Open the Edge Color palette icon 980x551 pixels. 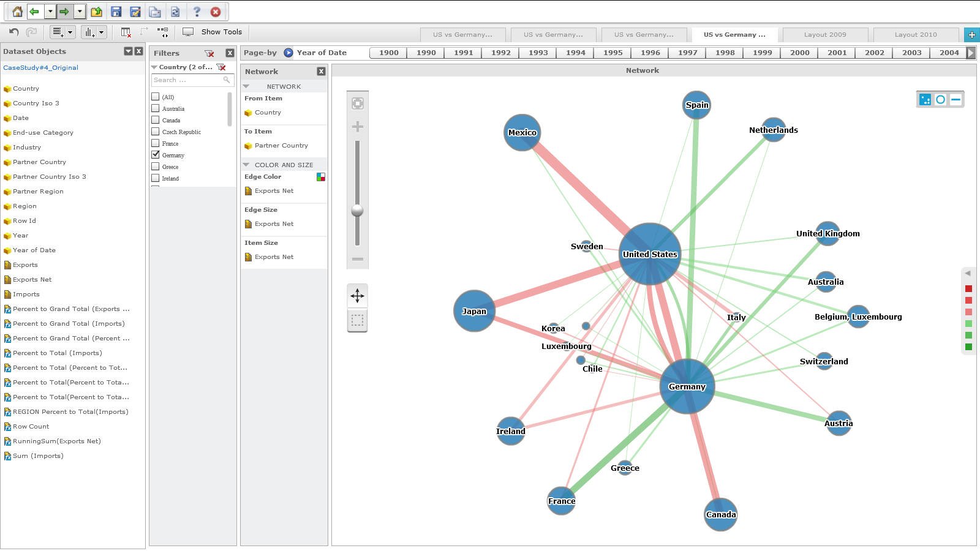pyautogui.click(x=320, y=177)
